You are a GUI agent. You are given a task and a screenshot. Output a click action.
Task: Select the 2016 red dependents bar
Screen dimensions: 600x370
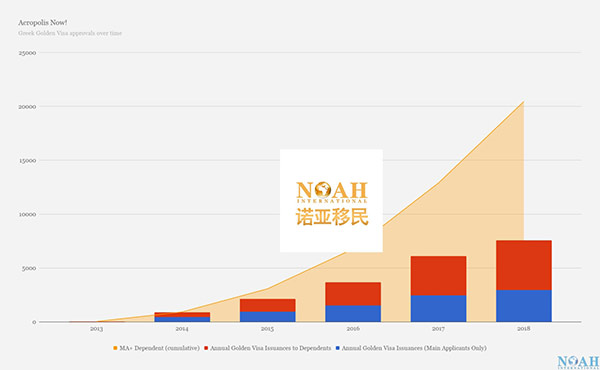pyautogui.click(x=353, y=294)
